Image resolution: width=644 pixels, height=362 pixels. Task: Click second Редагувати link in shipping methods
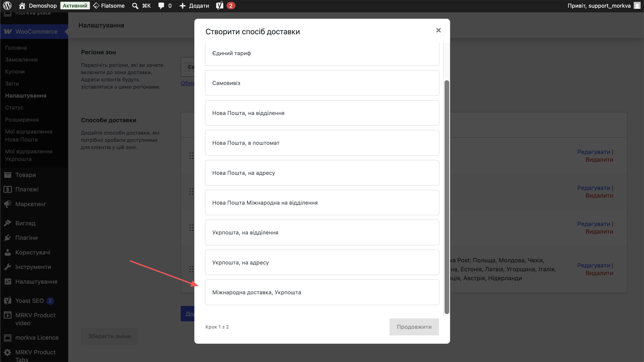click(x=594, y=188)
